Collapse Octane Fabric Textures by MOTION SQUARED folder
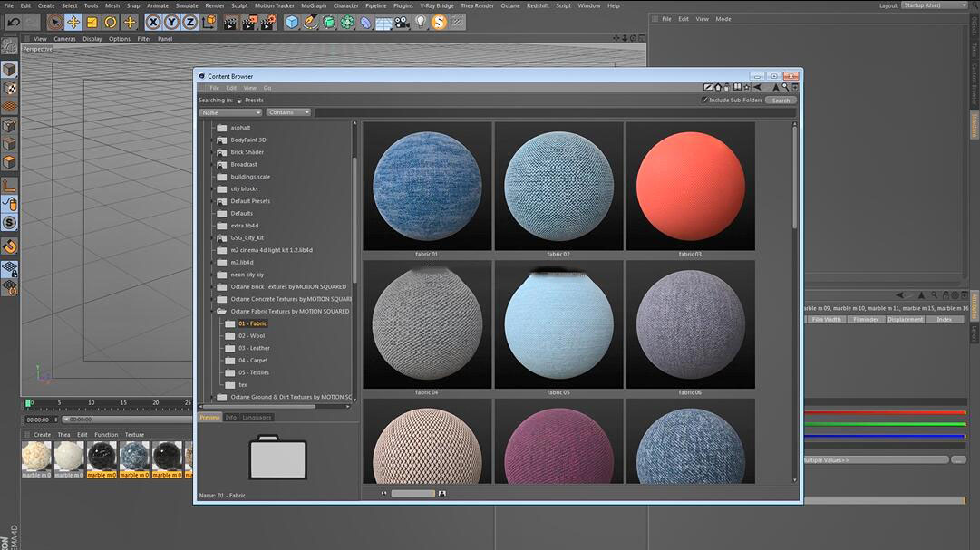This screenshot has height=550, width=980. 212,312
